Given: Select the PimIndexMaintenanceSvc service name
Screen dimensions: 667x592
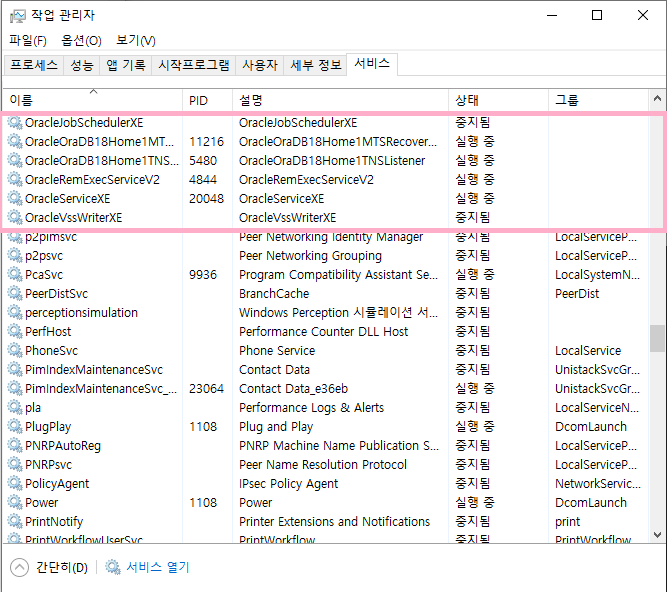Looking at the screenshot, I should click(x=94, y=370).
